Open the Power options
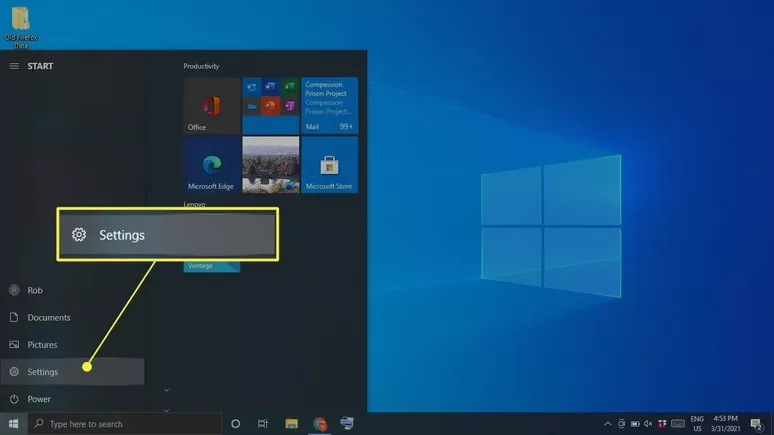This screenshot has height=435, width=774. click(x=72, y=399)
